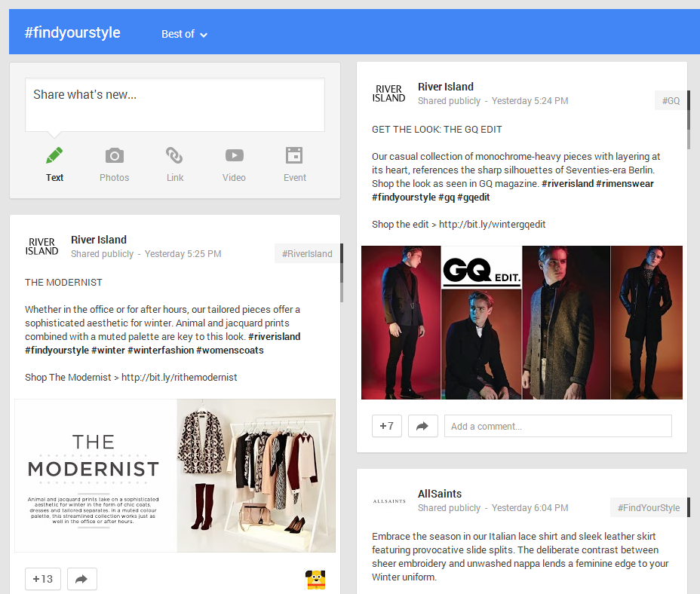This screenshot has height=594, width=700.
Task: Open #findyourstyle hashtag in Modernist post
Action: [57, 351]
